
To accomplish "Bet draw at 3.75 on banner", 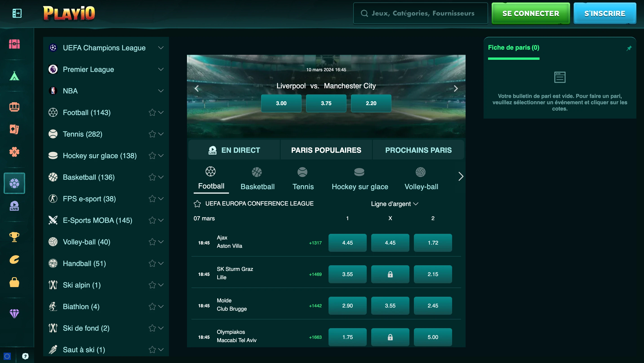I will click(326, 103).
